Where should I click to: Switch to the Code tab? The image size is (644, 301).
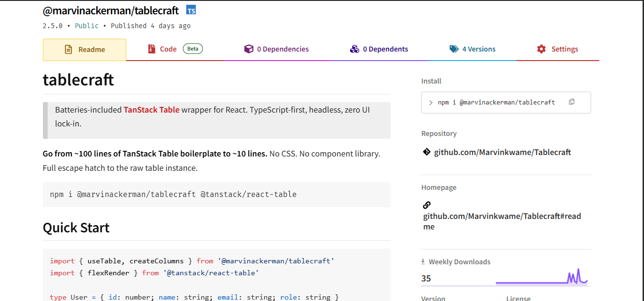coord(175,49)
